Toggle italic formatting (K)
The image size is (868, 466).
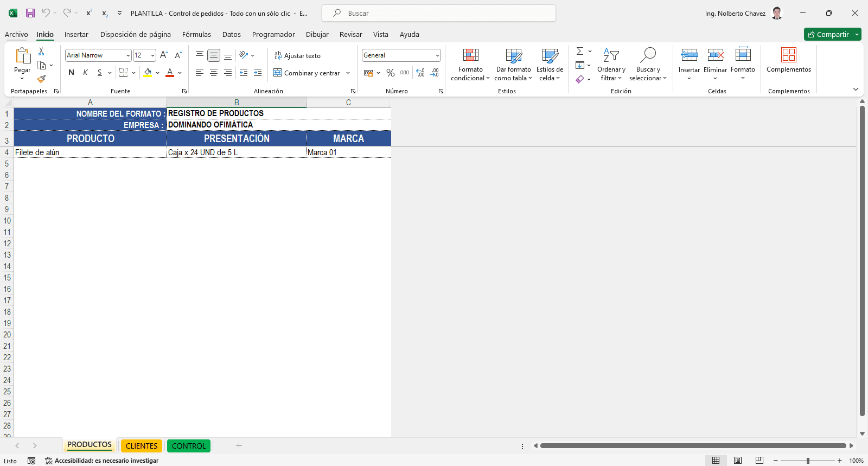[x=85, y=73]
